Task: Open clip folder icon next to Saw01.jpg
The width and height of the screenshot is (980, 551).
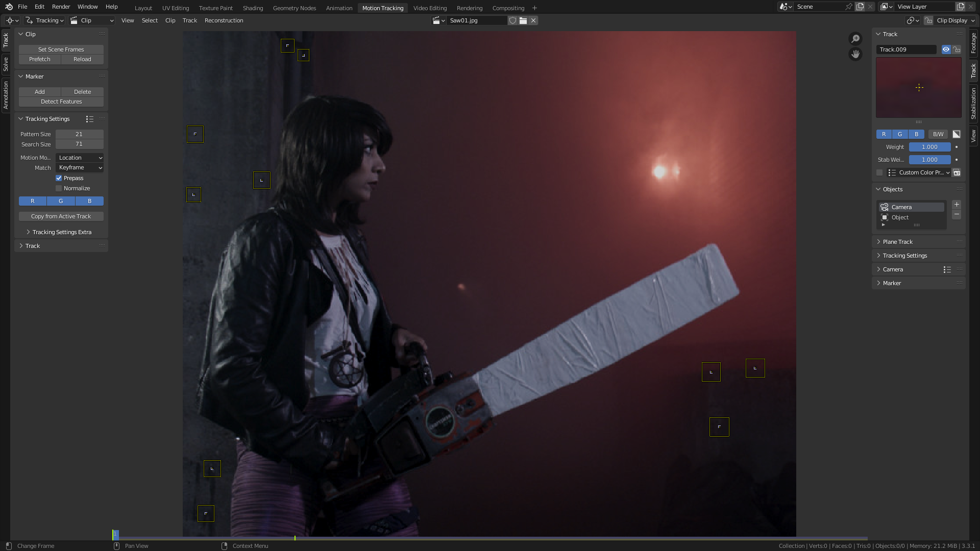Action: point(523,20)
